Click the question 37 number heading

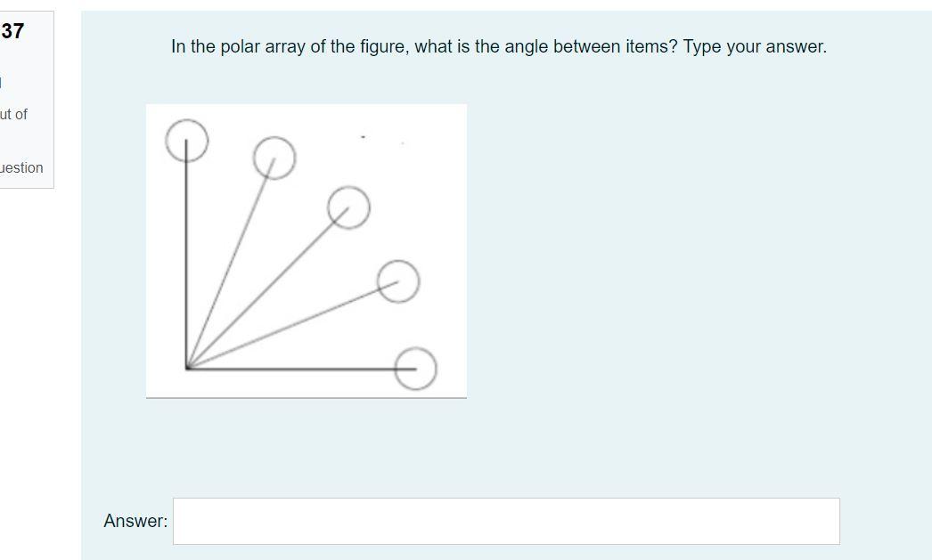point(12,33)
